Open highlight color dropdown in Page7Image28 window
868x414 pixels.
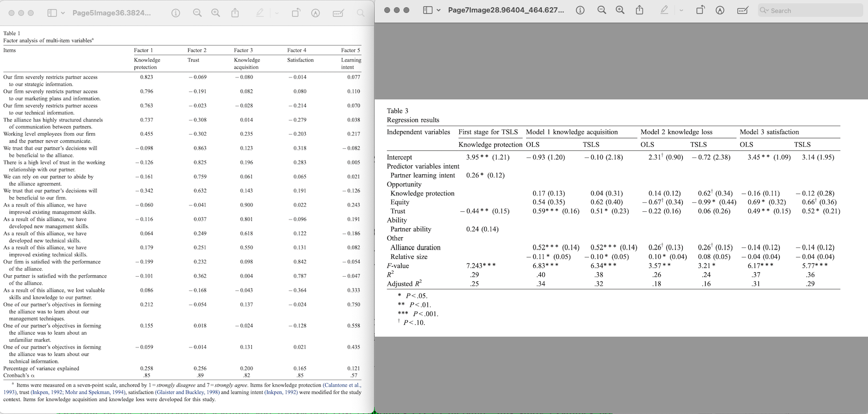(x=681, y=10)
